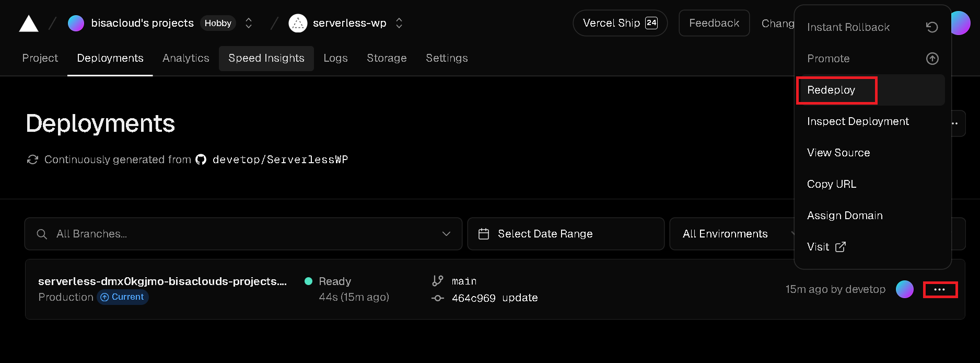Image resolution: width=980 pixels, height=363 pixels.
Task: Open the deployment actions ellipsis menu
Action: click(x=940, y=289)
